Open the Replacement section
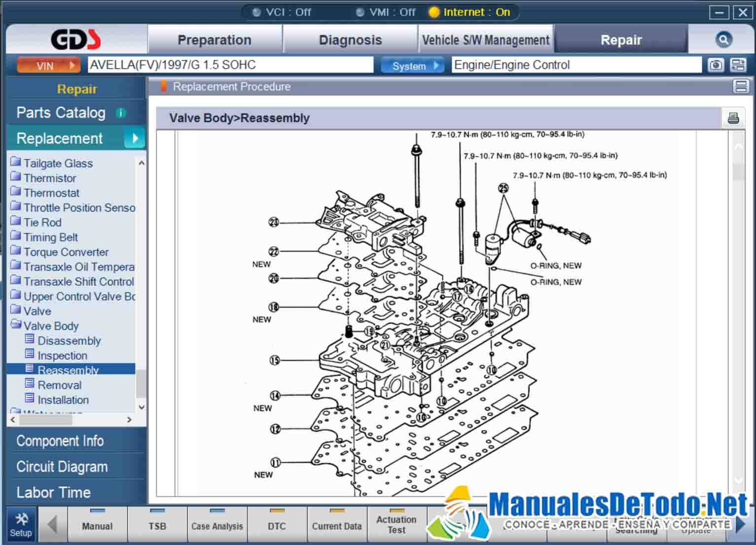This screenshot has height=545, width=756. [x=76, y=138]
